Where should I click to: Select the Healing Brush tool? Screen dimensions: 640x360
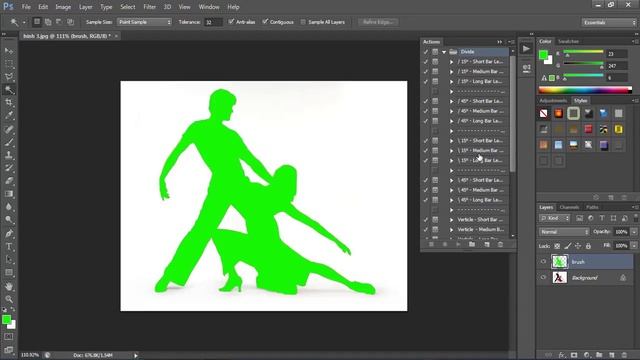pos(9,130)
